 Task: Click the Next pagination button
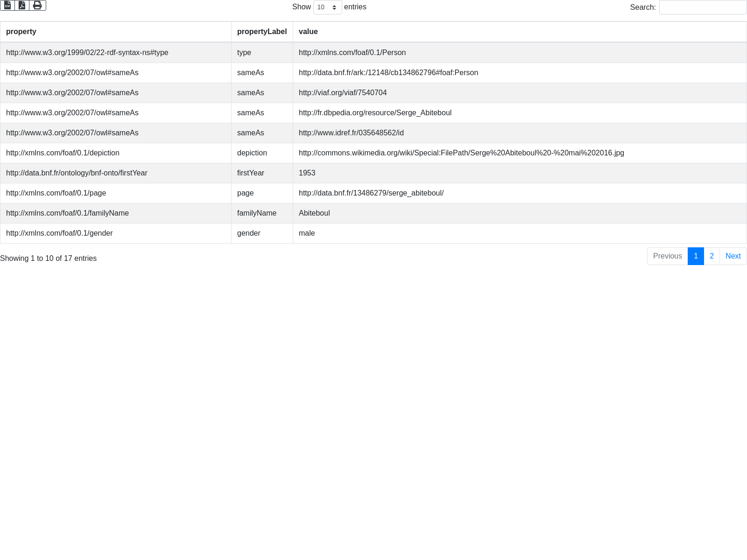(733, 256)
